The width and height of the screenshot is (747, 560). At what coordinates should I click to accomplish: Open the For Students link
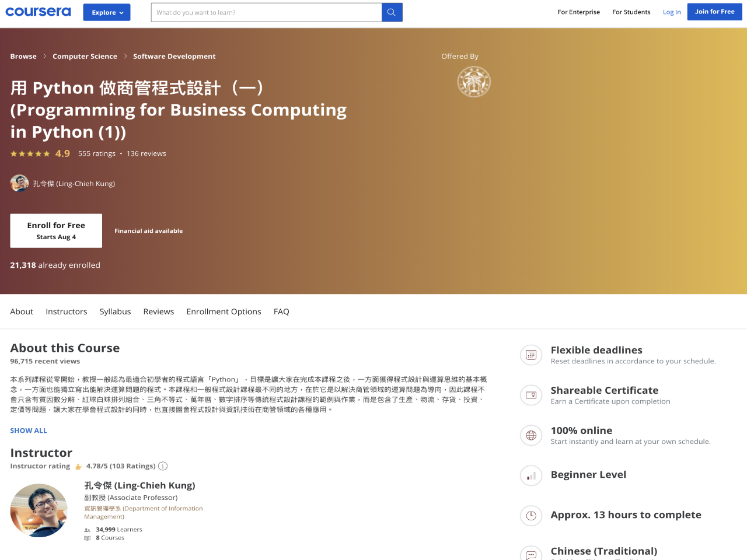[x=631, y=12]
